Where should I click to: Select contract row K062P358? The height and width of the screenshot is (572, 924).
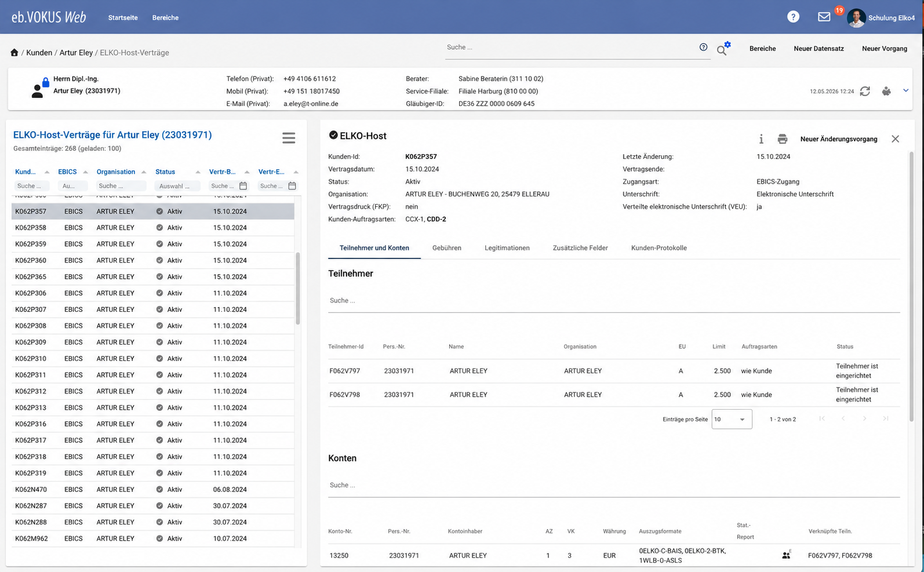(x=153, y=228)
